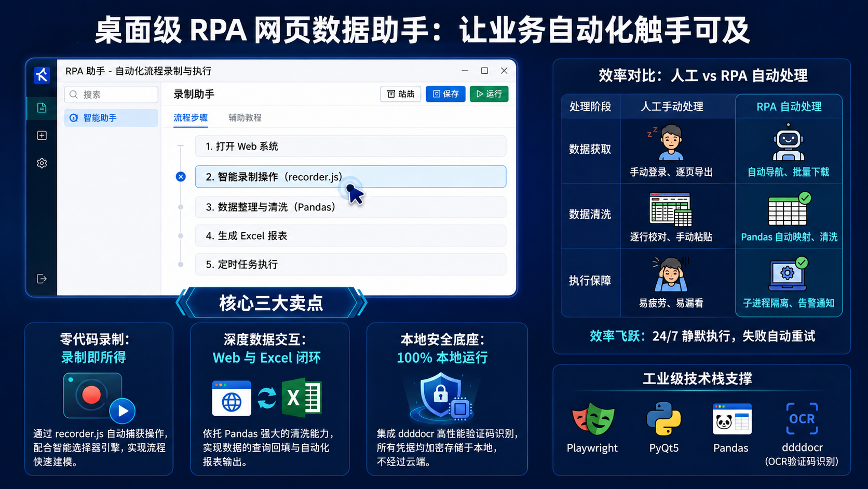Screen dimensions: 868x489
Task: Click the RPA app logo in sidebar
Action: click(42, 75)
